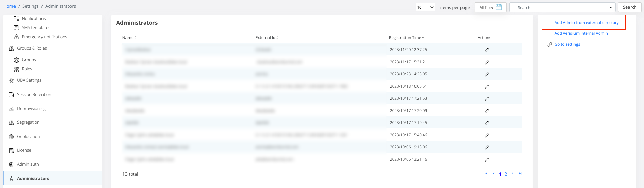
Task: Jump to the last page of results
Action: [x=520, y=174]
